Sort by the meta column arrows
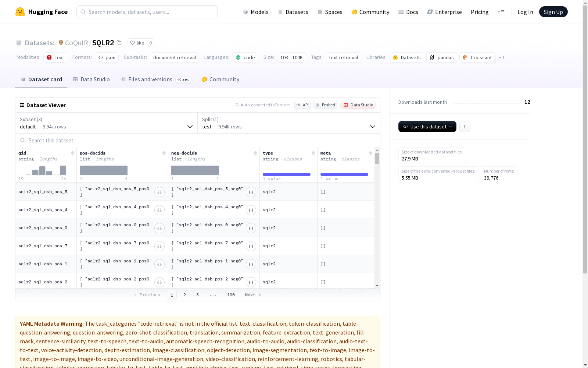The height and width of the screenshot is (368, 588). pyautogui.click(x=370, y=153)
